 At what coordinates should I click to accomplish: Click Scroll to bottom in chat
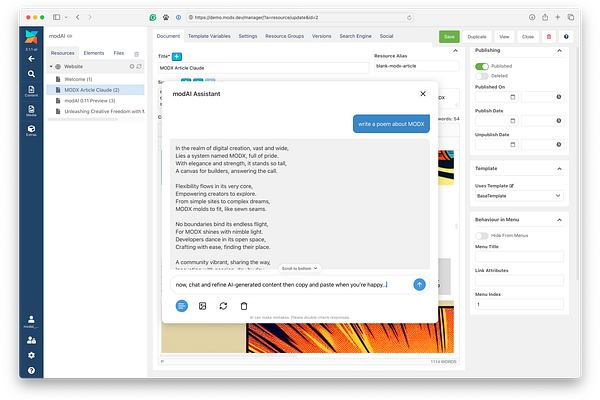pos(300,268)
